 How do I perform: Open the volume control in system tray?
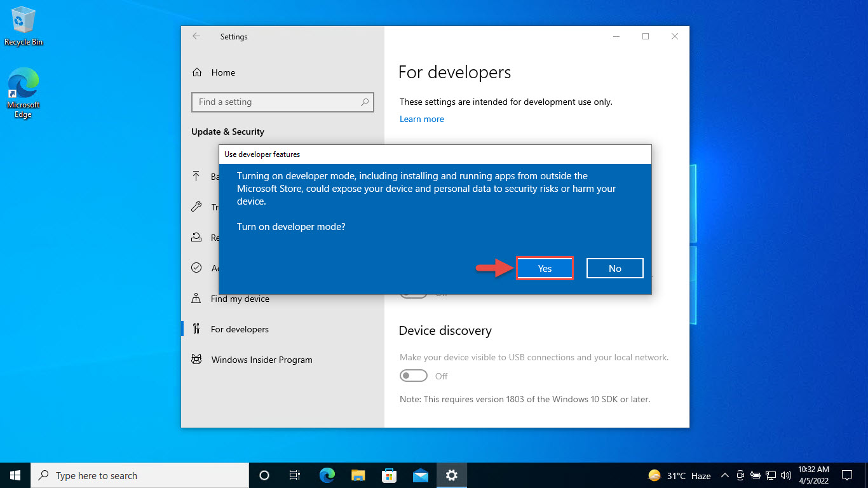(786, 475)
